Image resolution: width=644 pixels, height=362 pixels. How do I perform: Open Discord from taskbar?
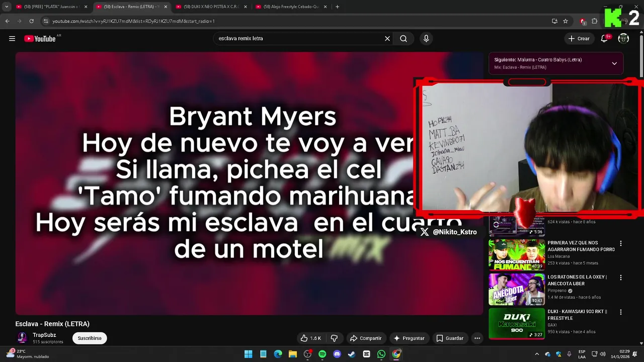pyautogui.click(x=337, y=354)
